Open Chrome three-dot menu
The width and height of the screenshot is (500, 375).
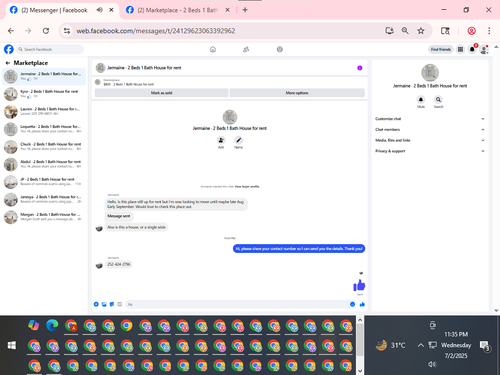click(489, 31)
